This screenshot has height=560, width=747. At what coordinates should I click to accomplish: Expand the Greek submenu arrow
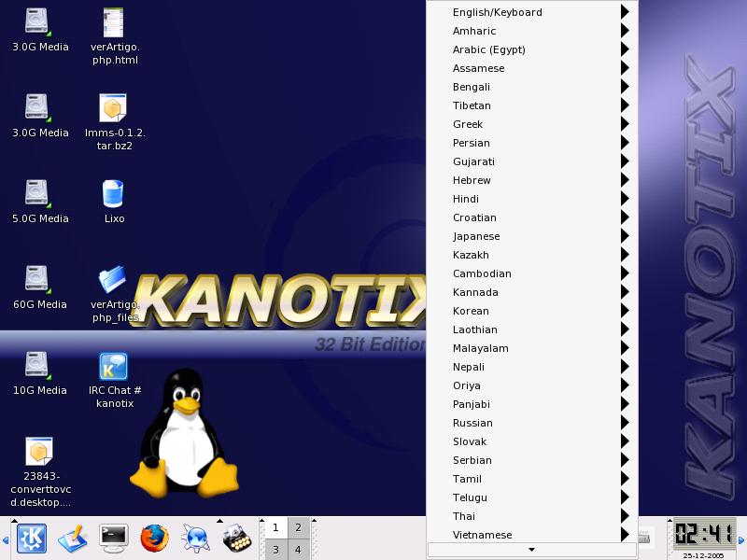625,124
